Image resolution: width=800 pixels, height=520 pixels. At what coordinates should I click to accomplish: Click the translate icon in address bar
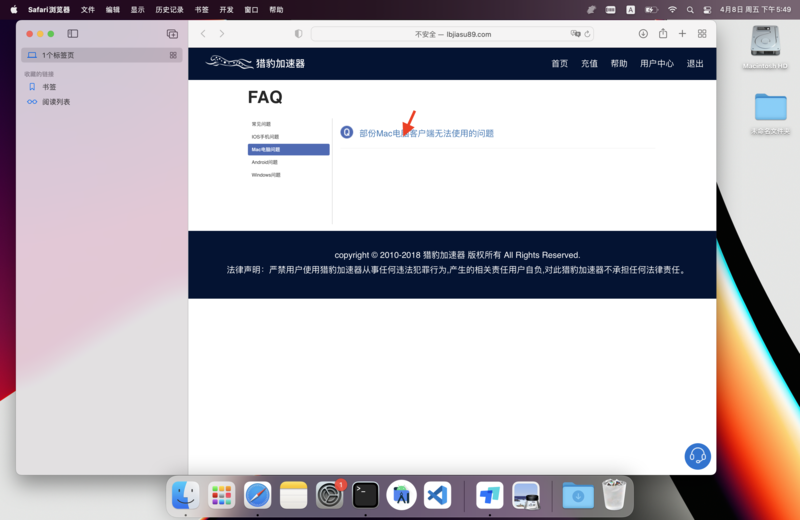[x=575, y=34]
